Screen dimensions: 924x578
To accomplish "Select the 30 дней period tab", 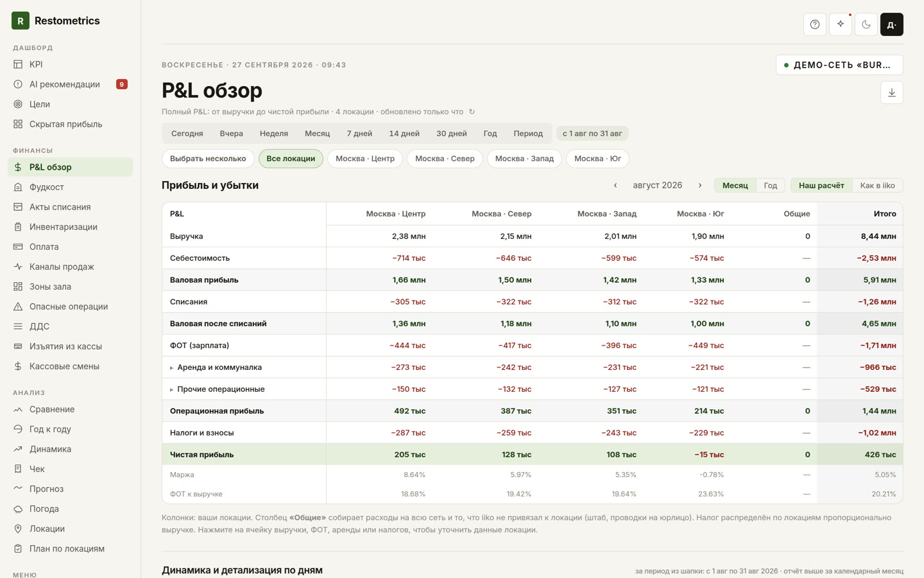I will click(452, 134).
